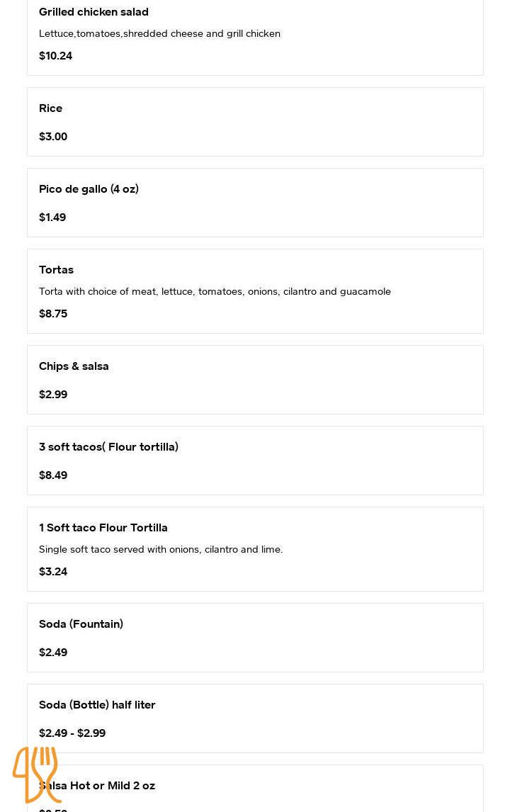Open the Salsa Mild 2 oz item
The width and height of the screenshot is (510, 812).
point(113,786)
